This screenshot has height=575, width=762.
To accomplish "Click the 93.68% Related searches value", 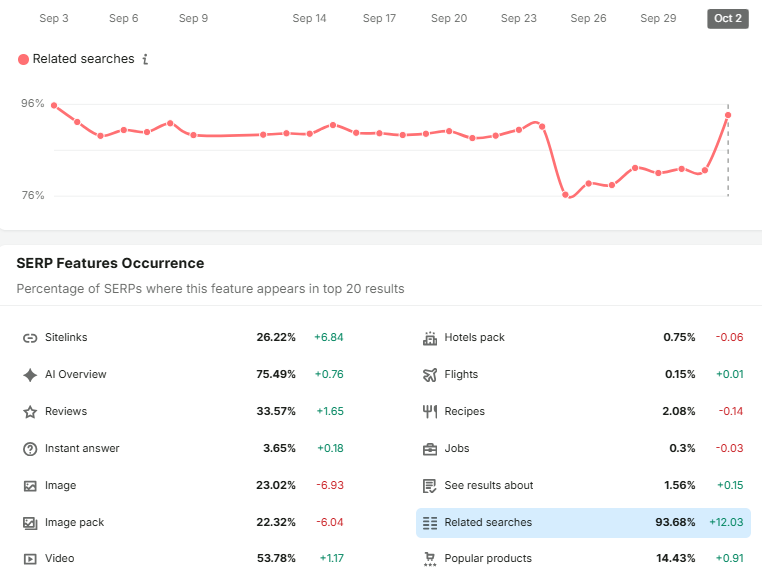I will pos(675,522).
